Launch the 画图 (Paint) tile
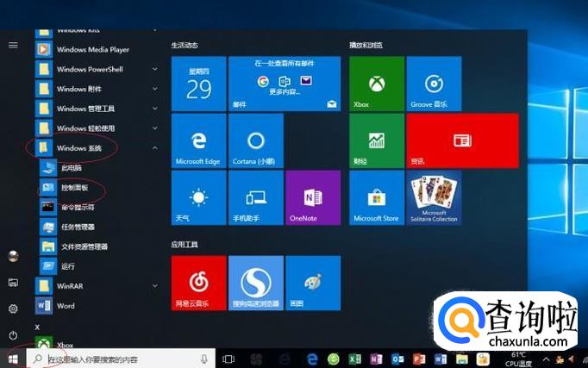This screenshot has height=368, width=588. pyautogui.click(x=312, y=283)
